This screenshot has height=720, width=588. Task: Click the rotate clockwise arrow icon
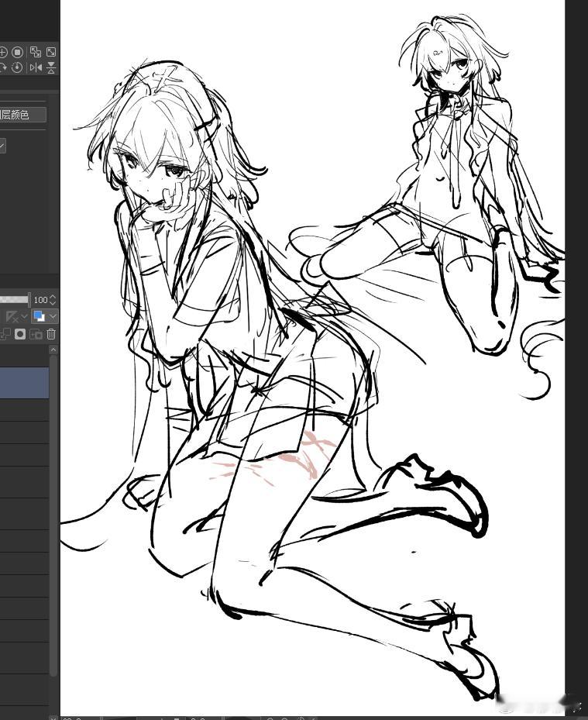tap(3, 67)
